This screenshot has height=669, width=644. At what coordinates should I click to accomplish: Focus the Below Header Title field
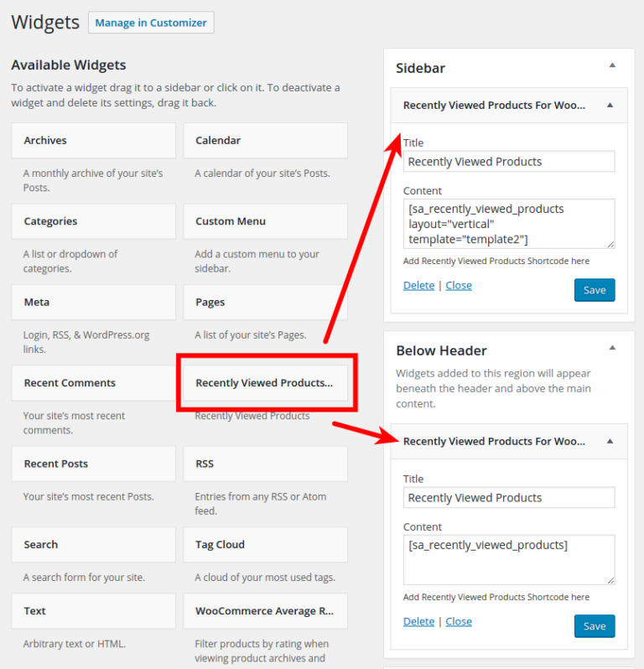508,498
